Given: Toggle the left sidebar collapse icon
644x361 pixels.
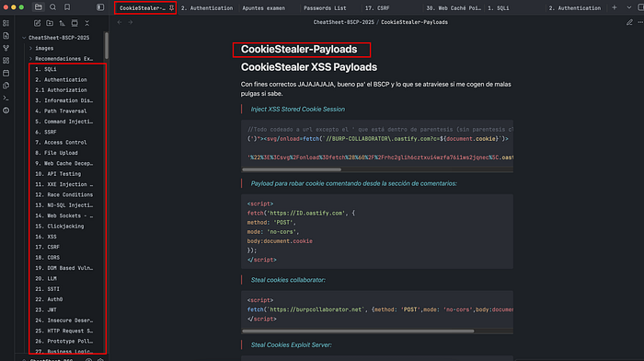Looking at the screenshot, I should pos(100,7).
